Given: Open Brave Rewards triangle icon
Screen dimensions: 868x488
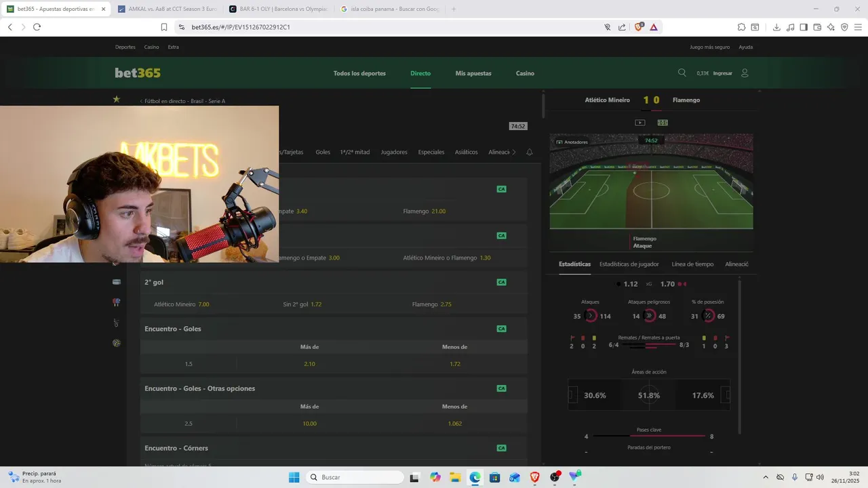Looking at the screenshot, I should [653, 27].
